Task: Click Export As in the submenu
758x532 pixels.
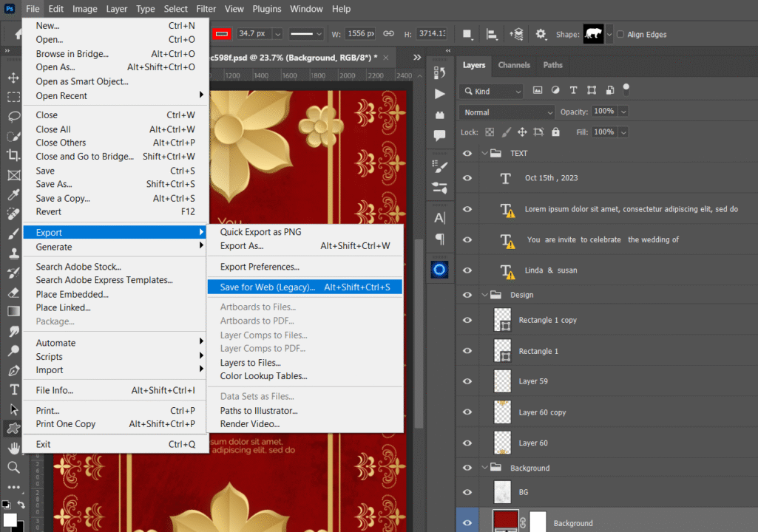Action: pos(242,246)
